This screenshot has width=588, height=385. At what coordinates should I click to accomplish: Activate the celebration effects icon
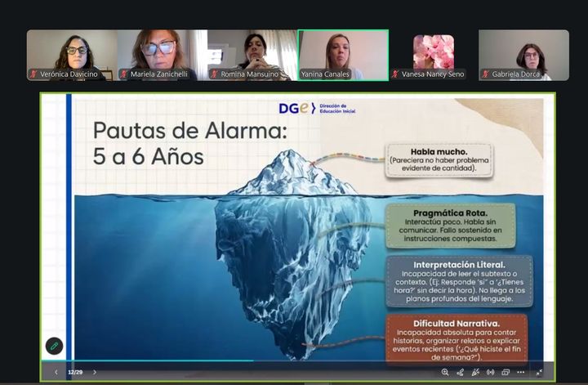[x=475, y=372]
